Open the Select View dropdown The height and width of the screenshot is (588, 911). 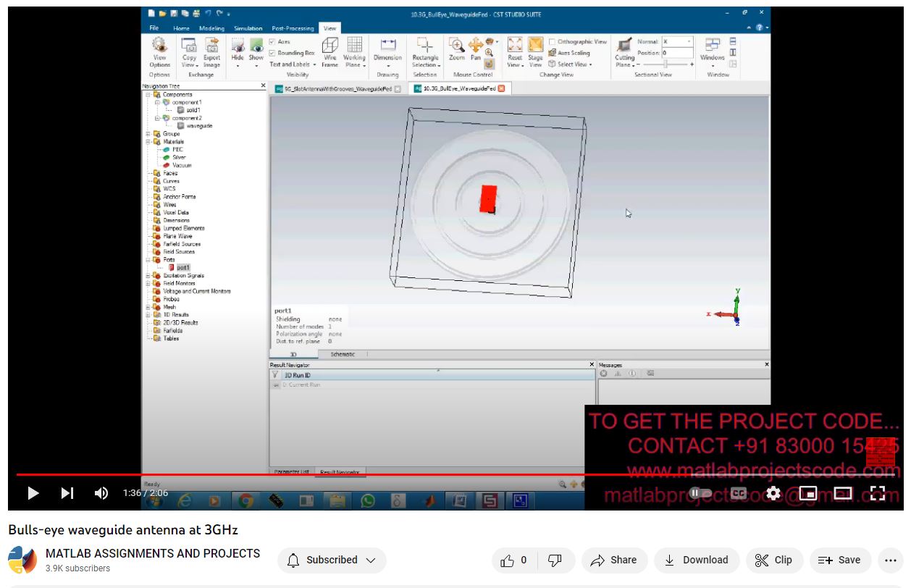(571, 64)
